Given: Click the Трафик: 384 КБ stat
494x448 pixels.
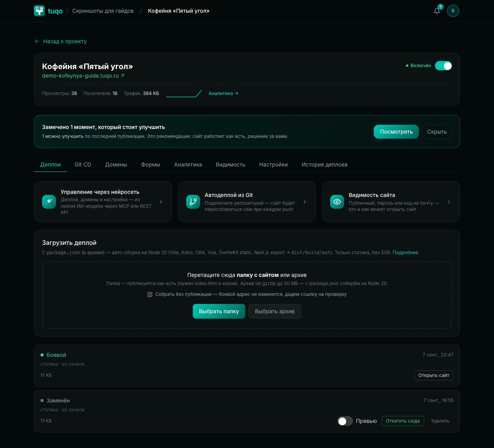Looking at the screenshot, I should tap(141, 93).
